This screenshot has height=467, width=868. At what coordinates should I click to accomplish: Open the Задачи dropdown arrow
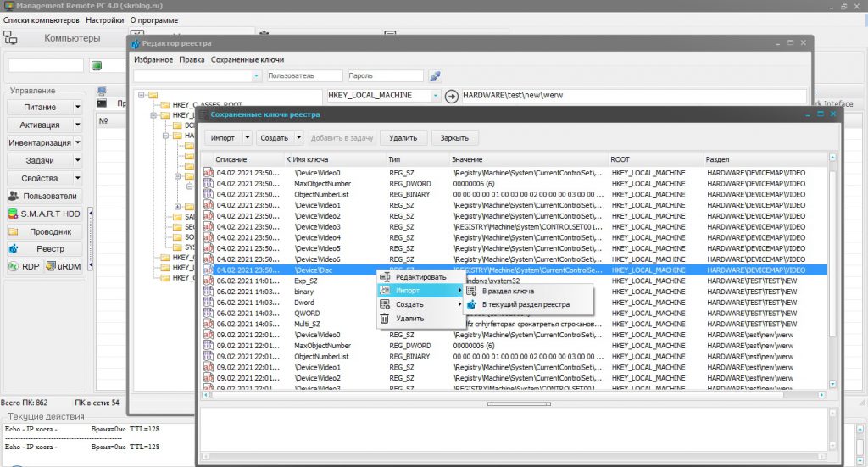(x=77, y=160)
